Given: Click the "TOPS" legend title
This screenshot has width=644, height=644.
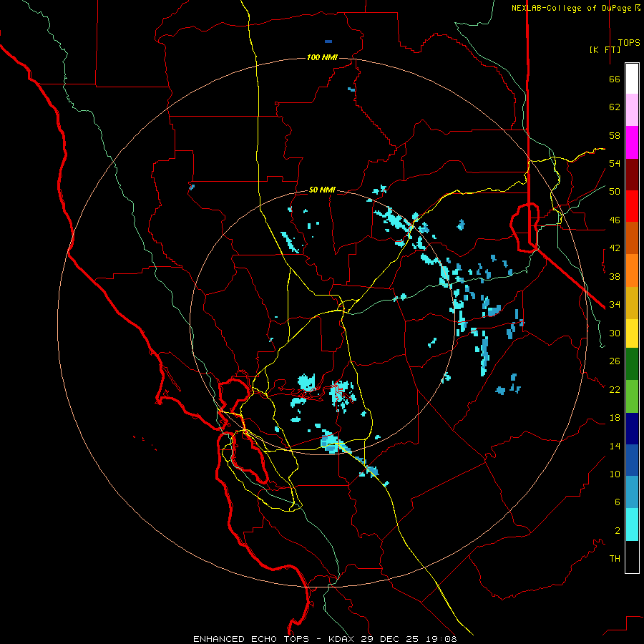Looking at the screenshot, I should 629,43.
